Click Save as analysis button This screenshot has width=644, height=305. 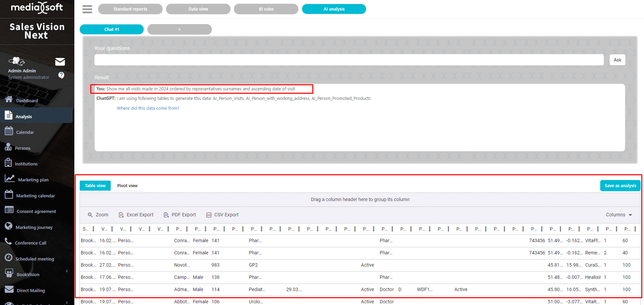point(620,186)
